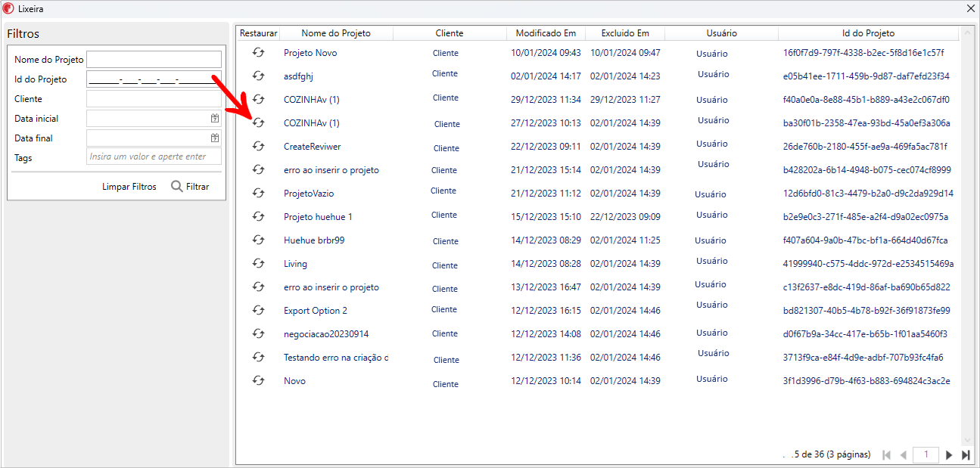Click the Usuário cell of the Novo row
This screenshot has width=980, height=468.
pos(711,379)
